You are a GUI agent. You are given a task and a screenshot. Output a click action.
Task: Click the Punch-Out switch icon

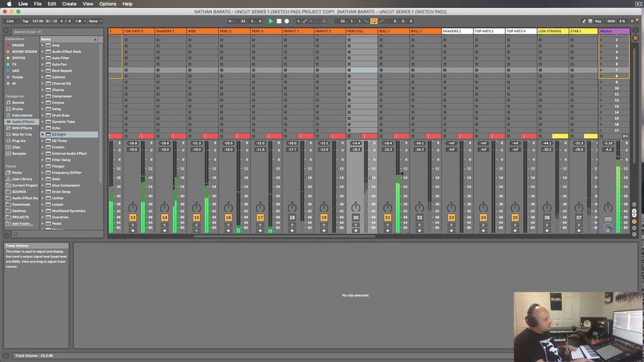[x=382, y=21]
